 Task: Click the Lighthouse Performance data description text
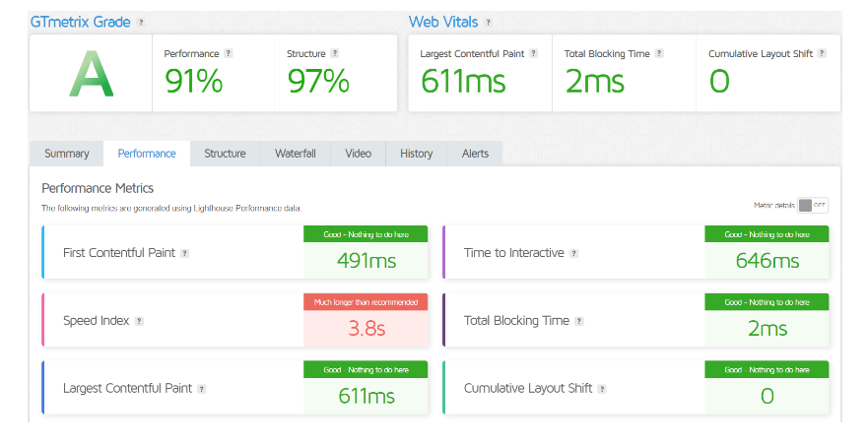coord(171,209)
